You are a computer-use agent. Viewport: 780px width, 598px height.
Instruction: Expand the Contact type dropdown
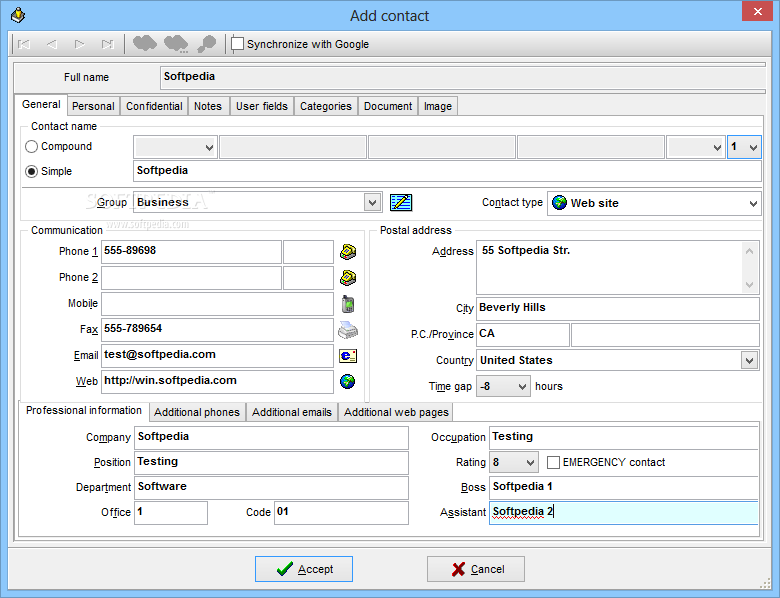point(753,203)
